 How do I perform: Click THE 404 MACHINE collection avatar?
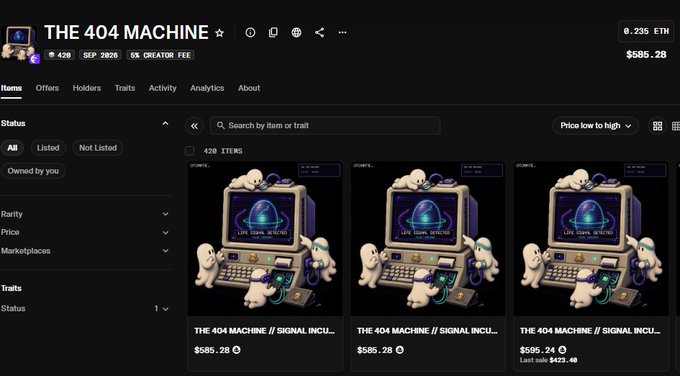[19, 44]
